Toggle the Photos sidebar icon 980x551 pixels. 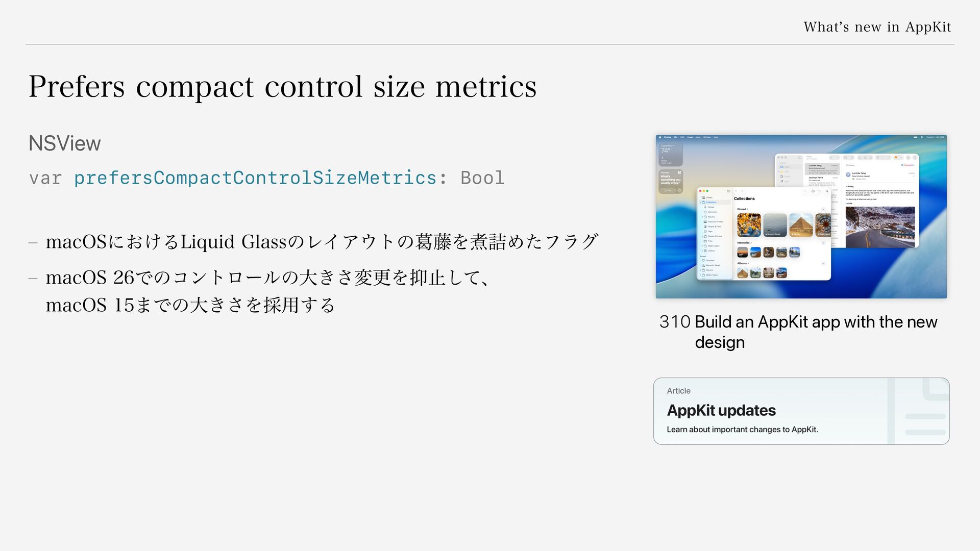click(728, 191)
